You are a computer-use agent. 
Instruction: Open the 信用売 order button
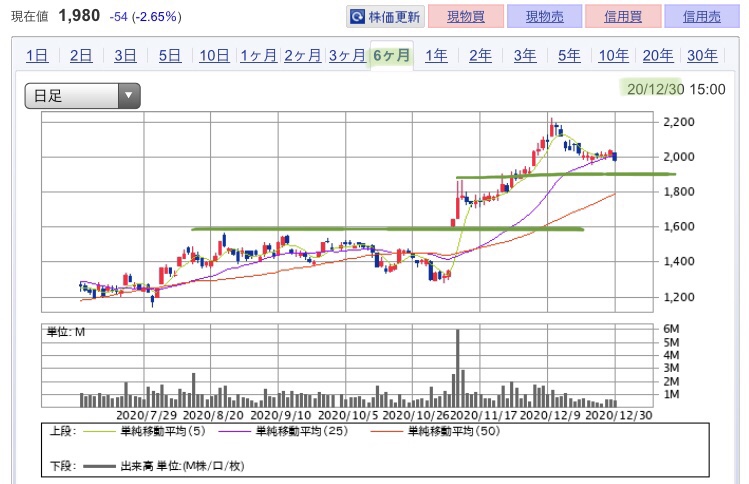point(702,17)
